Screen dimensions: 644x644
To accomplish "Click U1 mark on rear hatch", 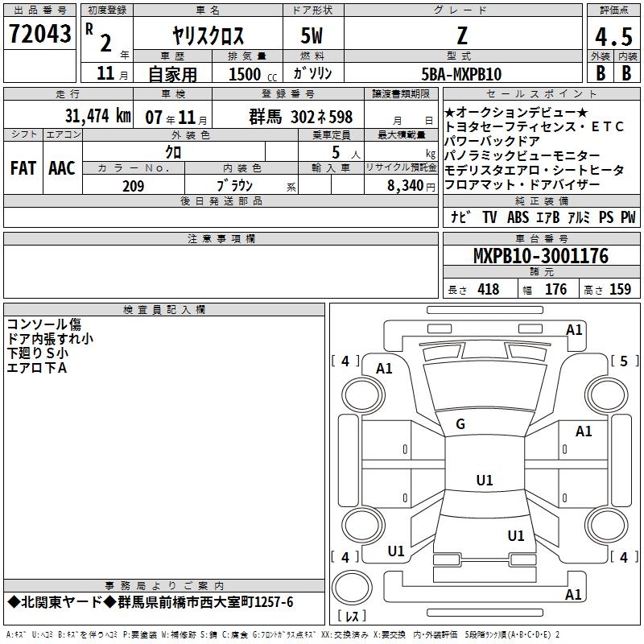I will coord(516,535).
